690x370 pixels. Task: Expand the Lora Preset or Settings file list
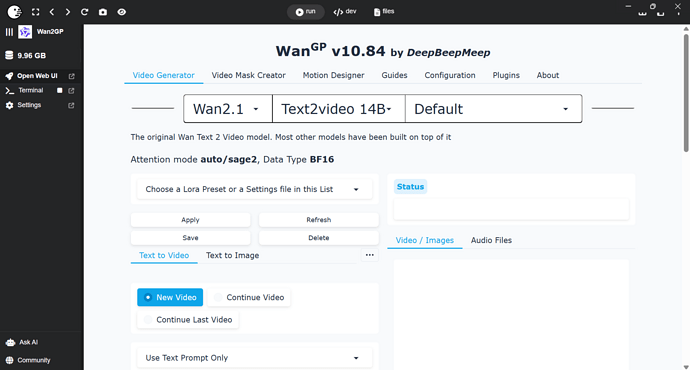pos(254,189)
